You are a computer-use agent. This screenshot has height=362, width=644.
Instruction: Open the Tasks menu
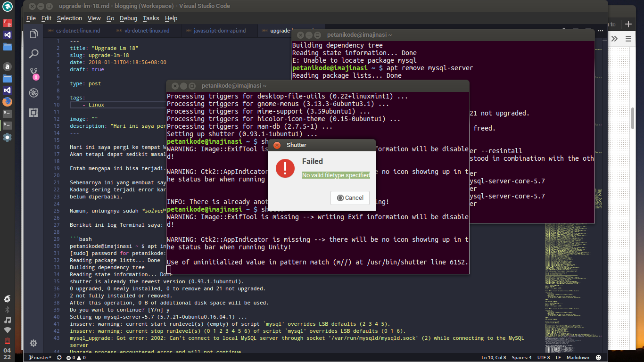(x=151, y=18)
